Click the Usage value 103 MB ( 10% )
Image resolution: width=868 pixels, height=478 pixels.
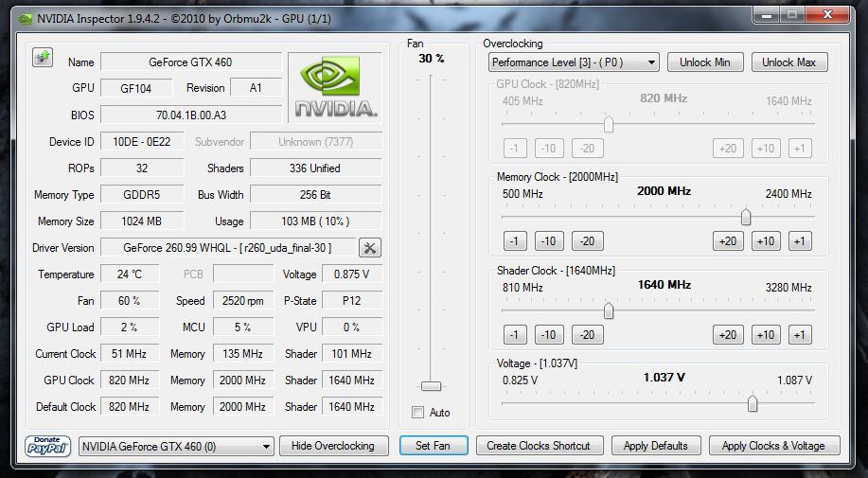tap(315, 221)
